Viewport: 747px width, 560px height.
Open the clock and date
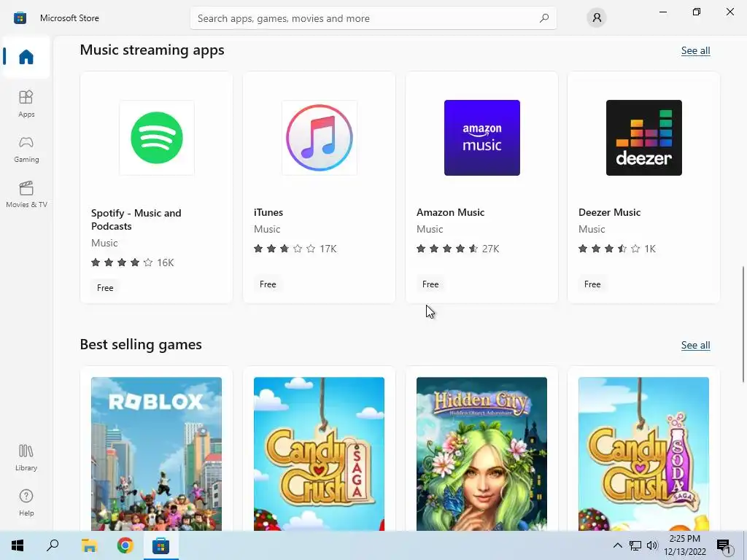pyautogui.click(x=684, y=545)
